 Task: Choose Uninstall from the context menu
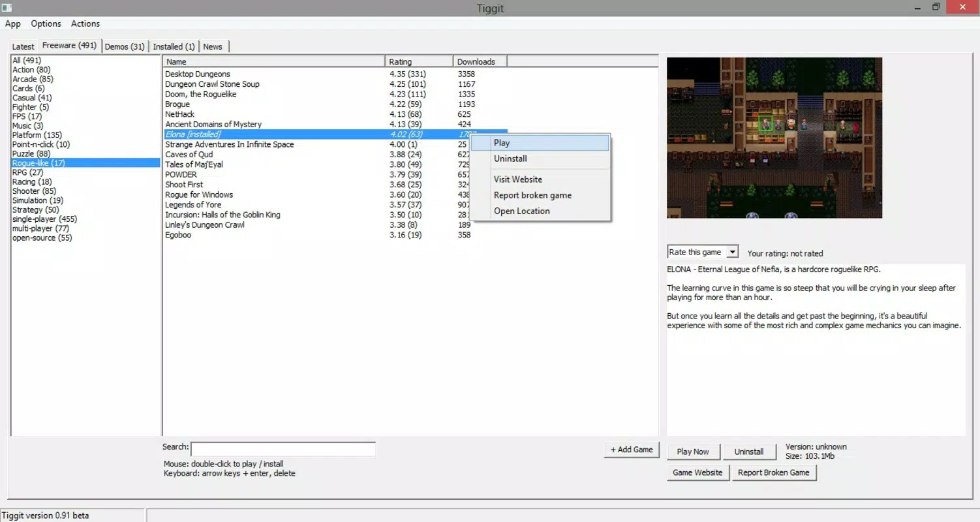[540, 159]
